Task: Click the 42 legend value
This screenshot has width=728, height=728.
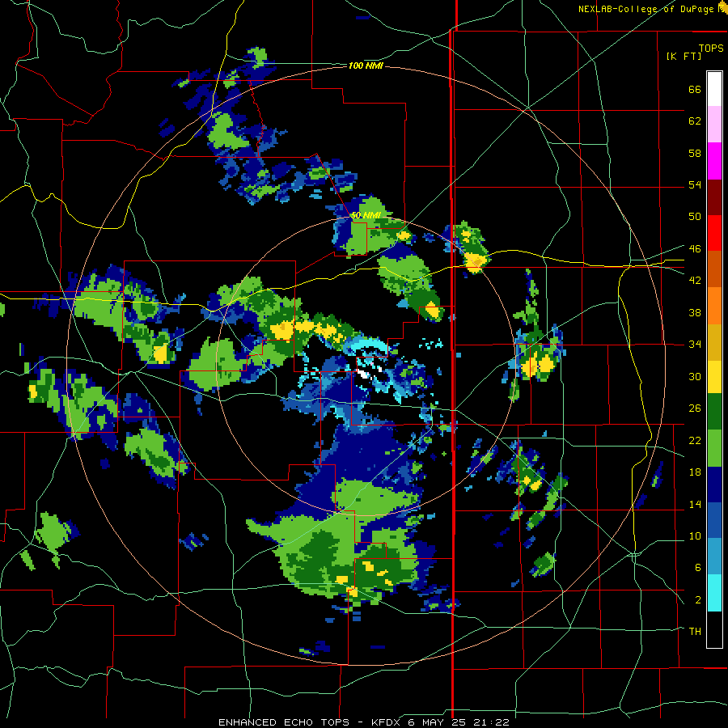Action: [x=695, y=280]
